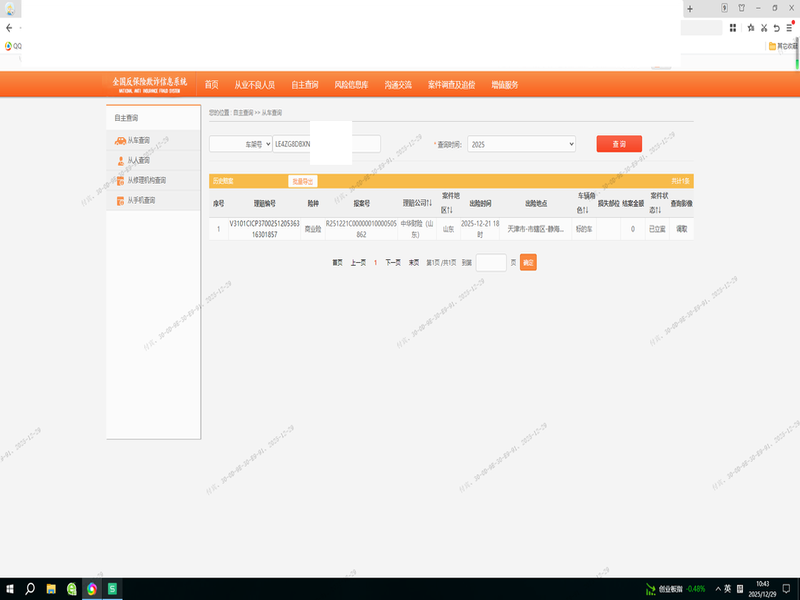800x600 pixels.
Task: Click the undo arrow icon in toolbar
Action: (x=776, y=28)
